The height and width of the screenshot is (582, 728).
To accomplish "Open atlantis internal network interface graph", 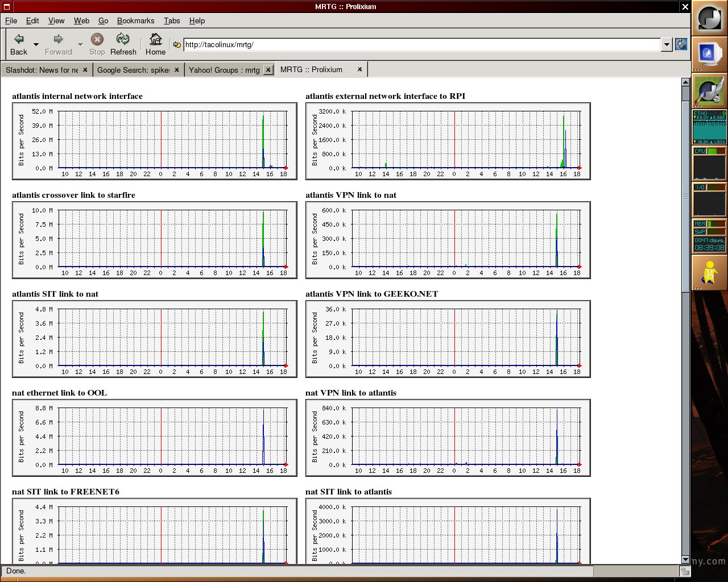I will click(x=155, y=141).
